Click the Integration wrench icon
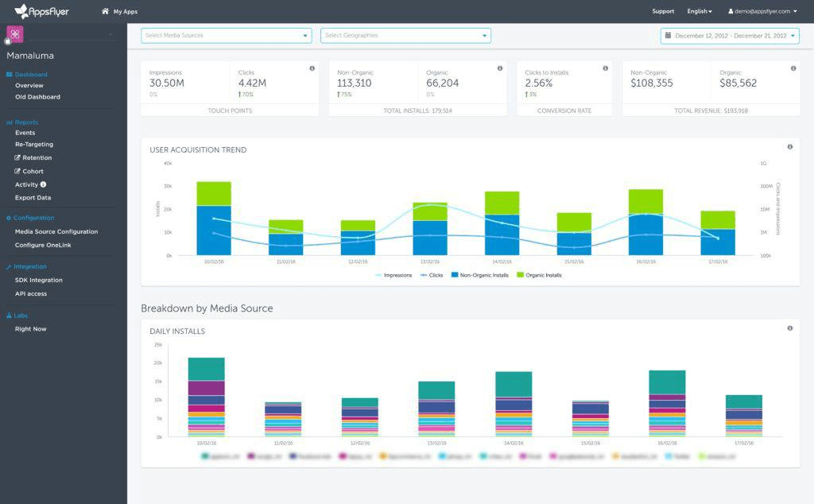The width and height of the screenshot is (814, 504). tap(11, 266)
